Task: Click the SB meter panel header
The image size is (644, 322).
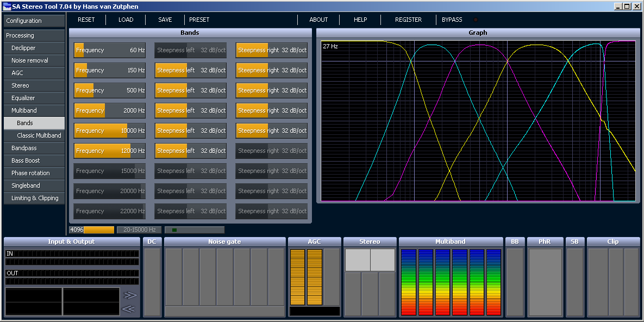Action: coord(574,242)
